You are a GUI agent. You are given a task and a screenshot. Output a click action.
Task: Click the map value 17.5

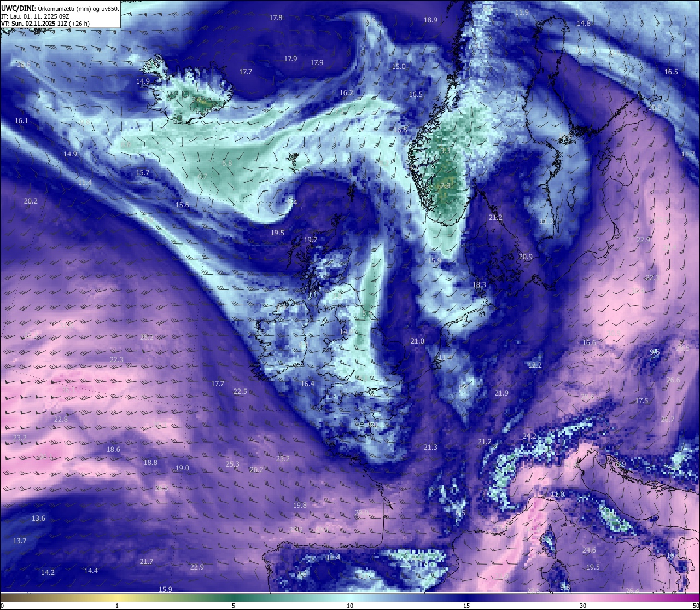click(641, 401)
